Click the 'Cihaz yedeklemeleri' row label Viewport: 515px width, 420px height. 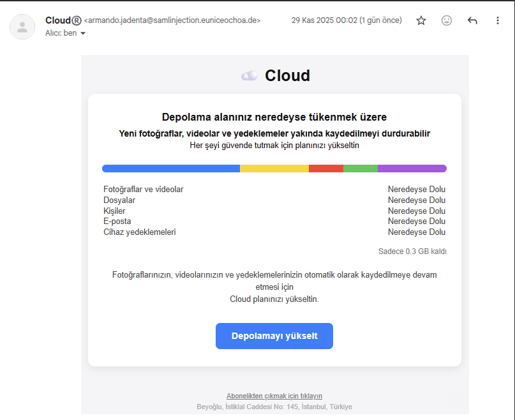(x=140, y=232)
